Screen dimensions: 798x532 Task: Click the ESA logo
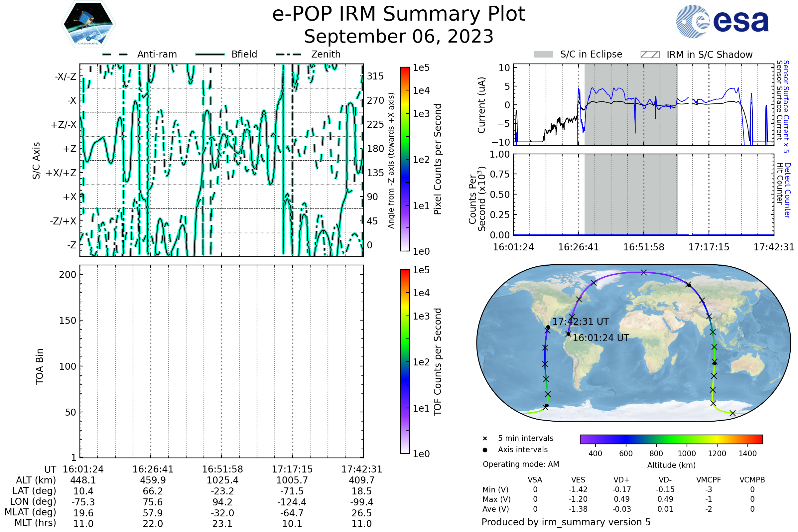(x=723, y=21)
